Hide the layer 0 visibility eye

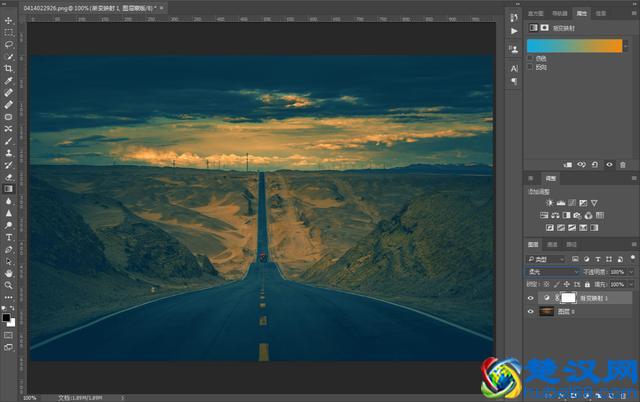tap(532, 311)
